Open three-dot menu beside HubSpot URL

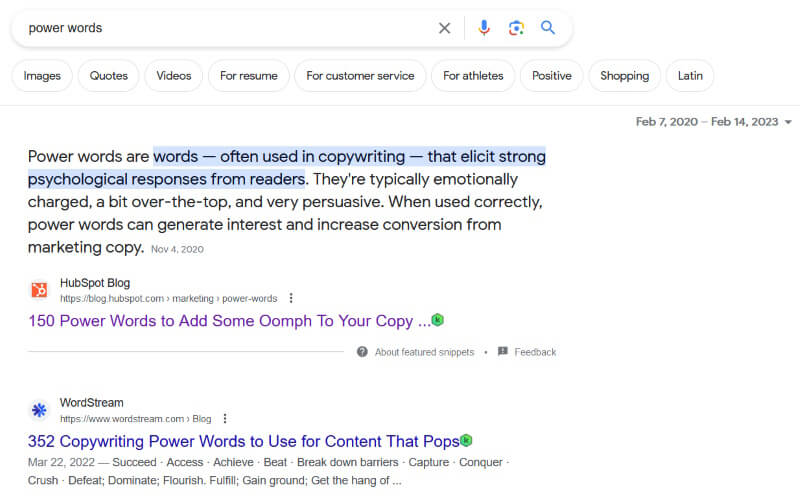point(291,298)
